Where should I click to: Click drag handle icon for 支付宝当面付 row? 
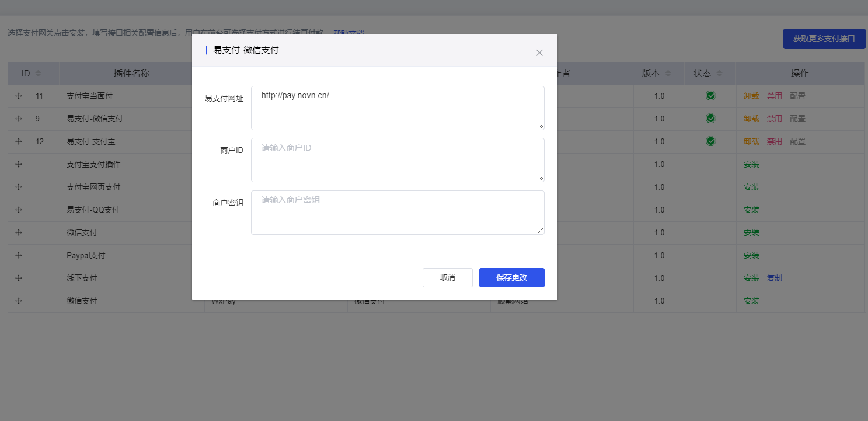point(18,96)
